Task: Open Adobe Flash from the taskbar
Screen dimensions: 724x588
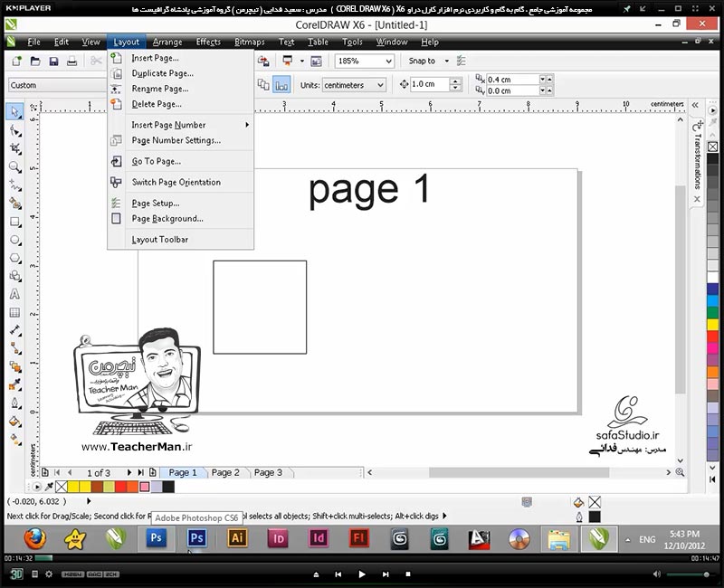Action: pyautogui.click(x=358, y=538)
